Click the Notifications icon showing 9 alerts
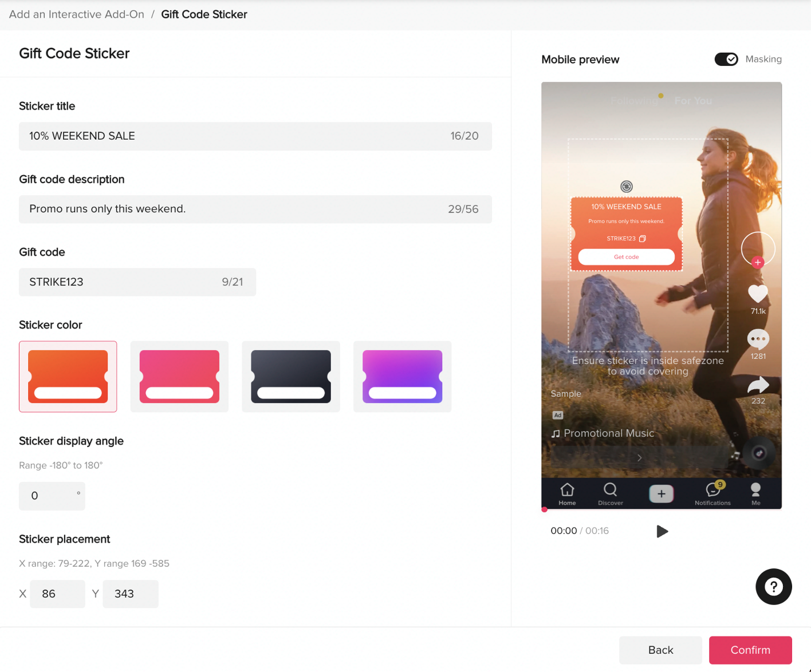The width and height of the screenshot is (811, 672). click(712, 491)
